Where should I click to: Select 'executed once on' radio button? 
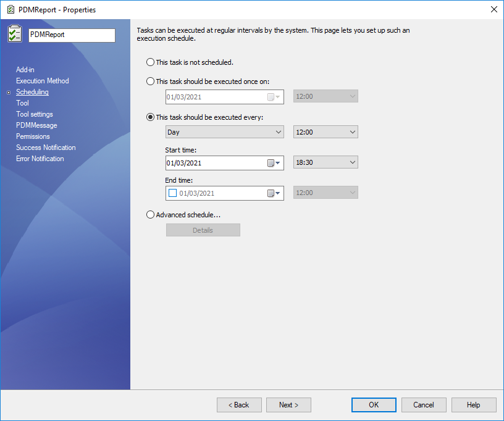tap(150, 81)
